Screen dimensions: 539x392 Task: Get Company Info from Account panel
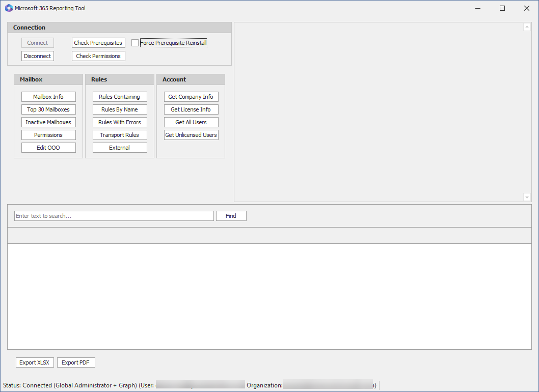191,97
